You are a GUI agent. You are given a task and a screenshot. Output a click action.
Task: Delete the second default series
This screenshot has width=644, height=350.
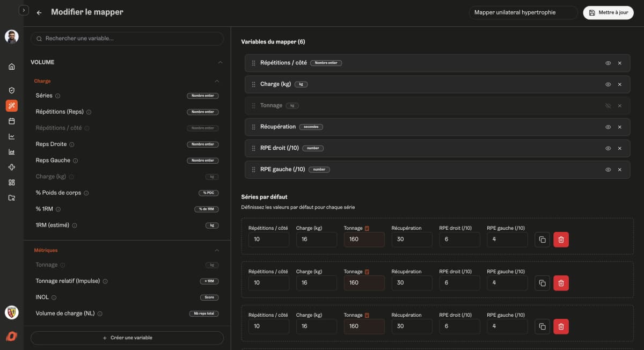[561, 283]
